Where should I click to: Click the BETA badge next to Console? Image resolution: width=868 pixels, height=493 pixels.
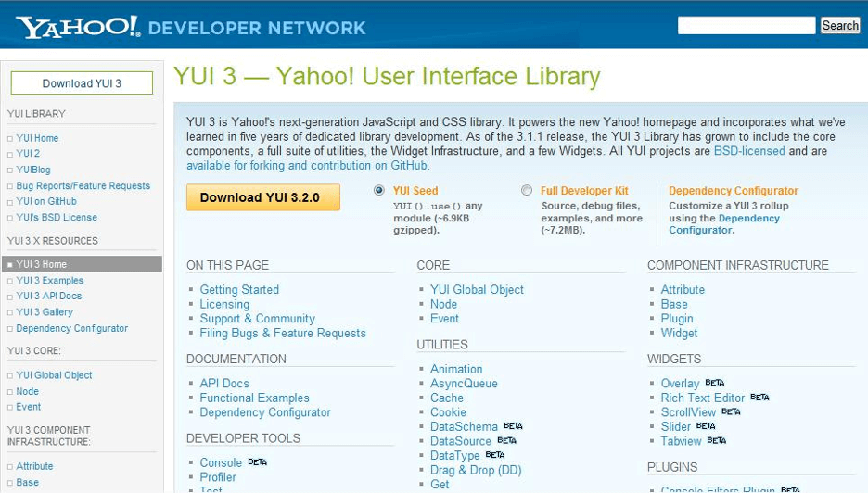point(258,462)
